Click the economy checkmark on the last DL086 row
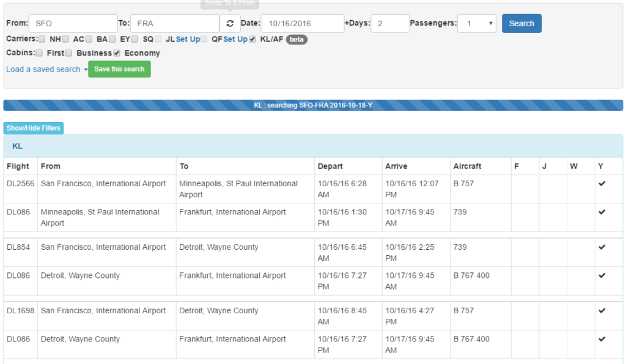Screen dimensions: 626x364 tap(602, 339)
